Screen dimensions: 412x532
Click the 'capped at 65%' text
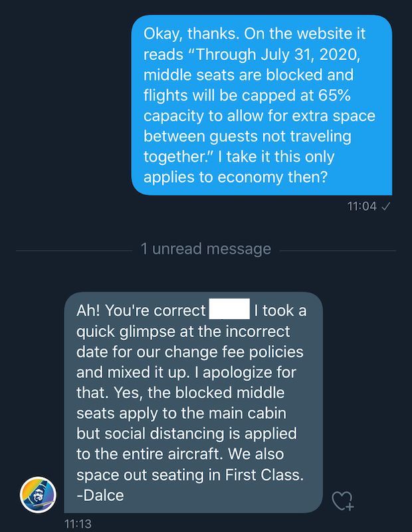pos(296,95)
